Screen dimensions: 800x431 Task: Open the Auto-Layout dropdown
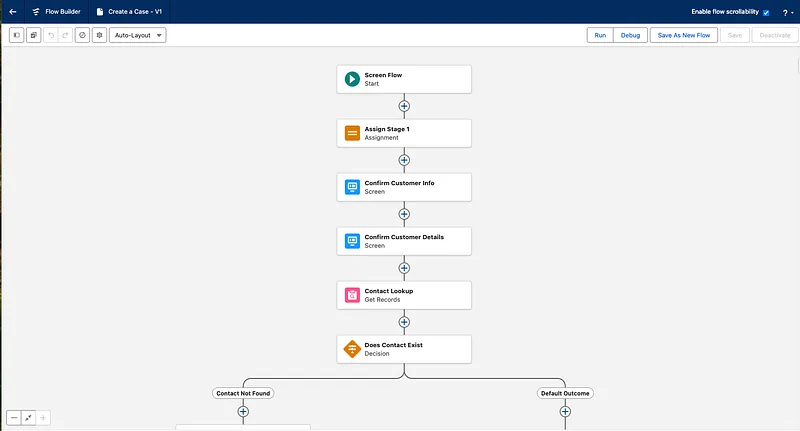[138, 35]
